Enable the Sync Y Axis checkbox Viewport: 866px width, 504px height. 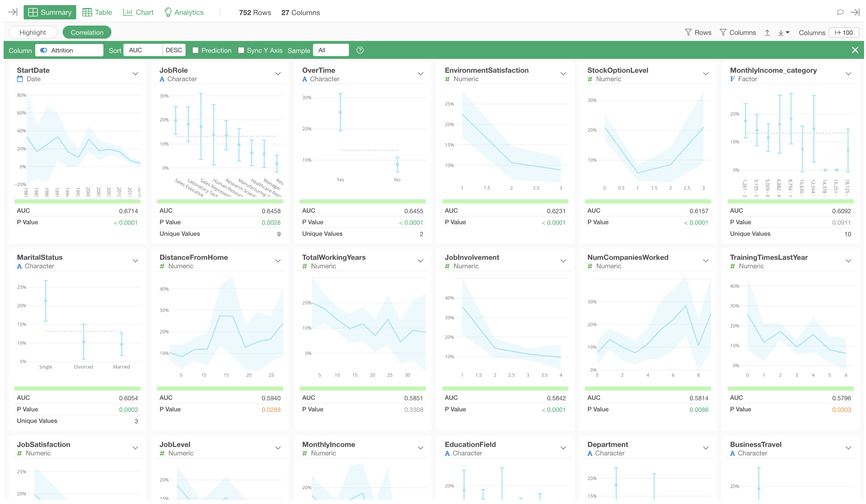241,50
